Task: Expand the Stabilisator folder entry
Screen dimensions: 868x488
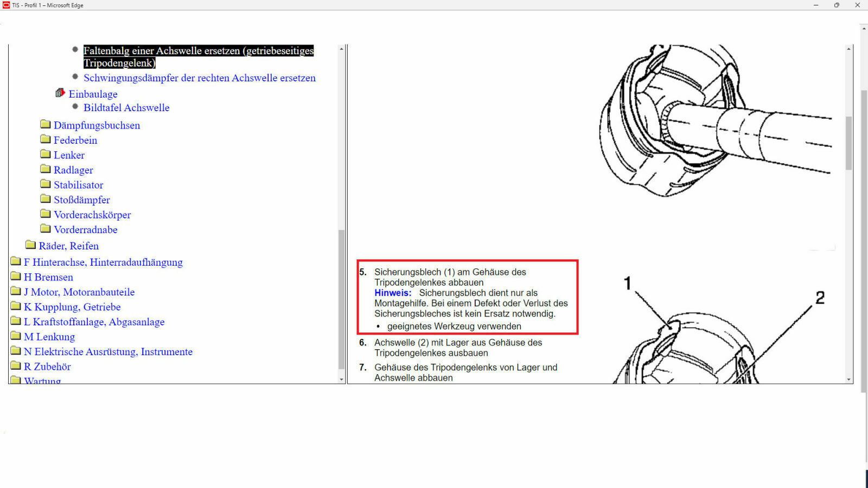Action: tap(78, 185)
